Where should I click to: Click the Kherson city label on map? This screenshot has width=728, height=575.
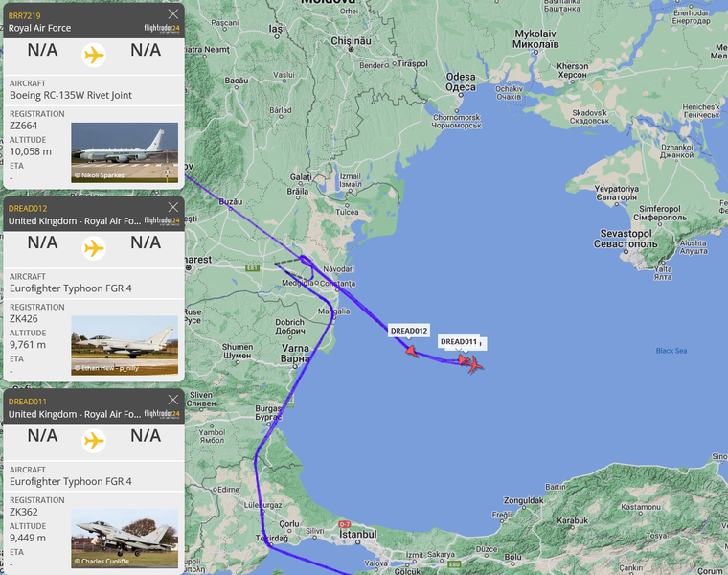[573, 71]
